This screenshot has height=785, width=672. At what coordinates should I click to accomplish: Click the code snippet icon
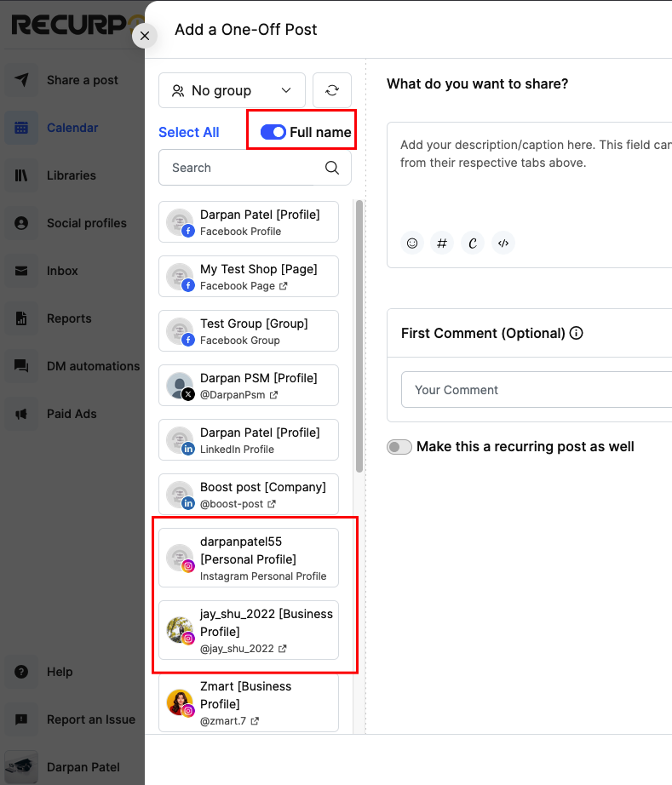503,244
